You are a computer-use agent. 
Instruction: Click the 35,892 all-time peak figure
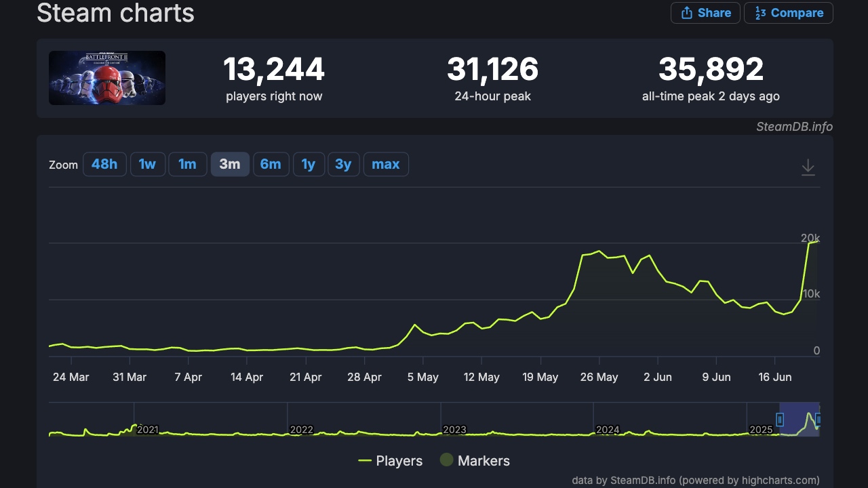pyautogui.click(x=711, y=69)
